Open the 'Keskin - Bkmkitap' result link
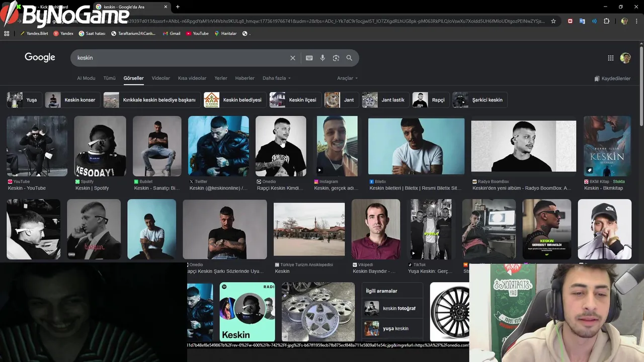Screen dimensions: 644x362 (603, 188)
